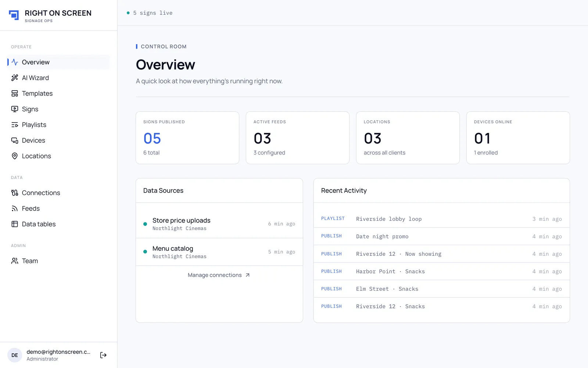Click the Devices screen icon
588x368 pixels.
(x=15, y=140)
